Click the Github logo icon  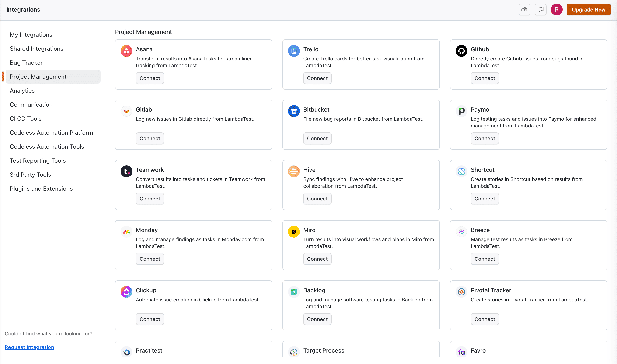tap(461, 51)
